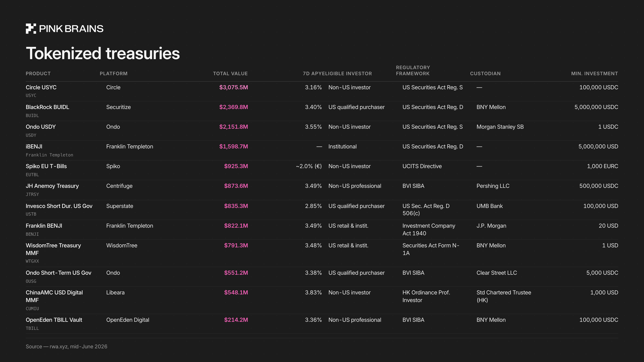Click Superstate platform name
Image resolution: width=644 pixels, height=362 pixels.
(x=120, y=206)
